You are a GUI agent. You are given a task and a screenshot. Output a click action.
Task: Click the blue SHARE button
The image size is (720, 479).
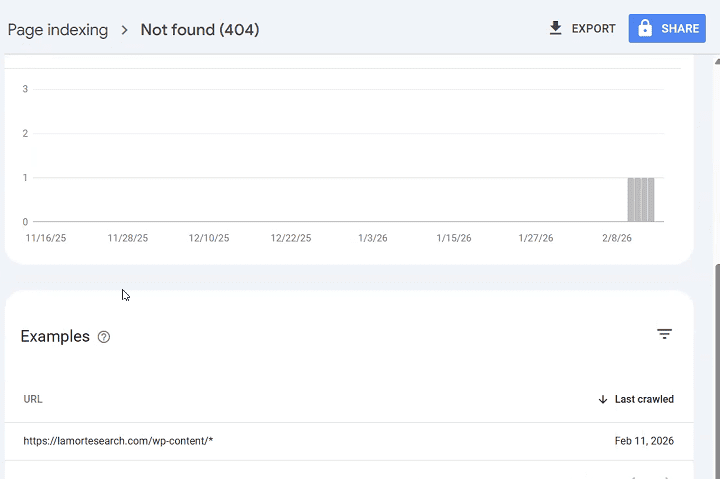tap(667, 28)
